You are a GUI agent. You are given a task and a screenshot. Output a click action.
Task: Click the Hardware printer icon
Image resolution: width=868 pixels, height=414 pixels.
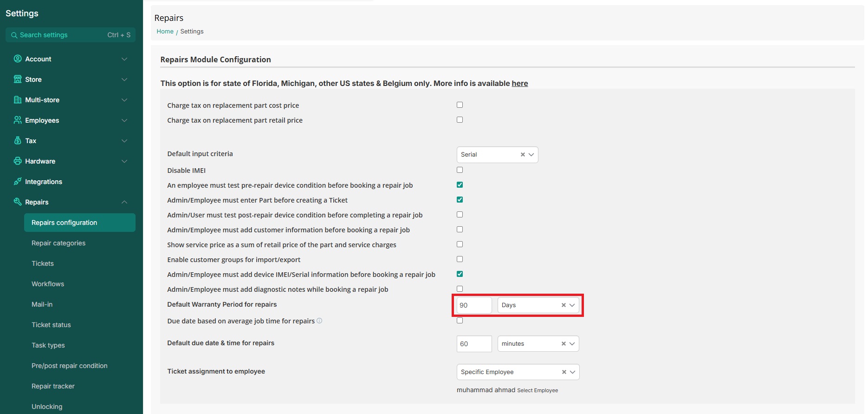(18, 161)
